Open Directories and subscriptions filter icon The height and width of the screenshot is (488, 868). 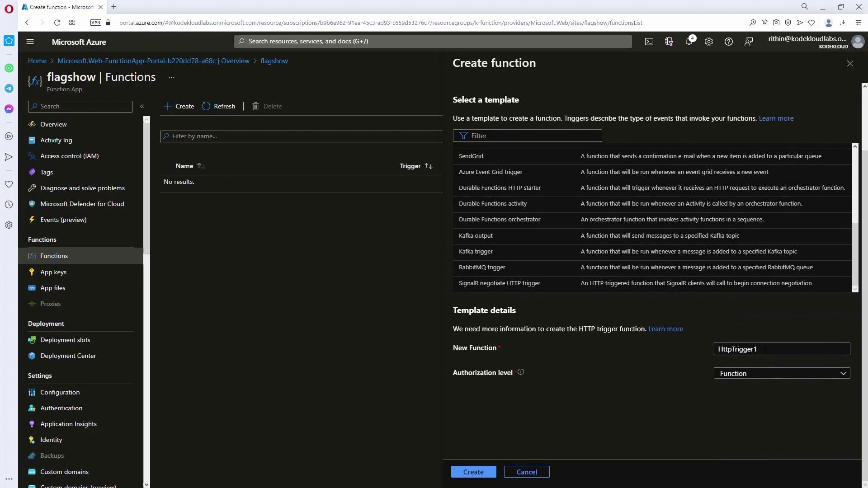tap(669, 42)
